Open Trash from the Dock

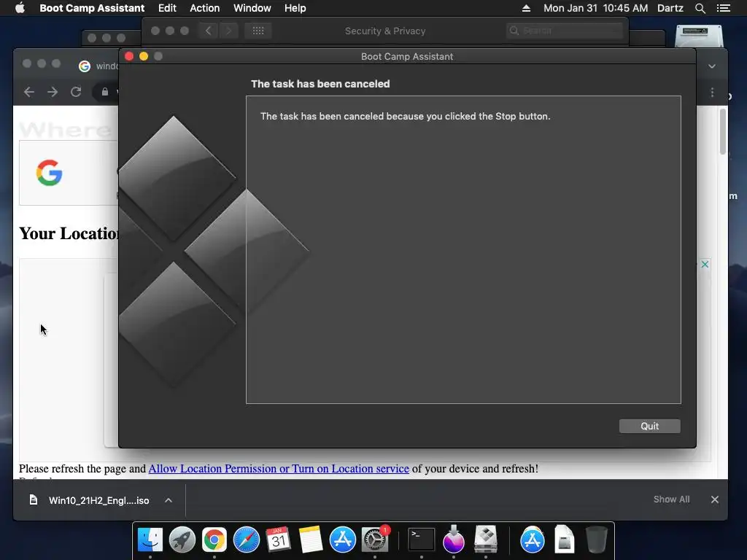pos(596,539)
